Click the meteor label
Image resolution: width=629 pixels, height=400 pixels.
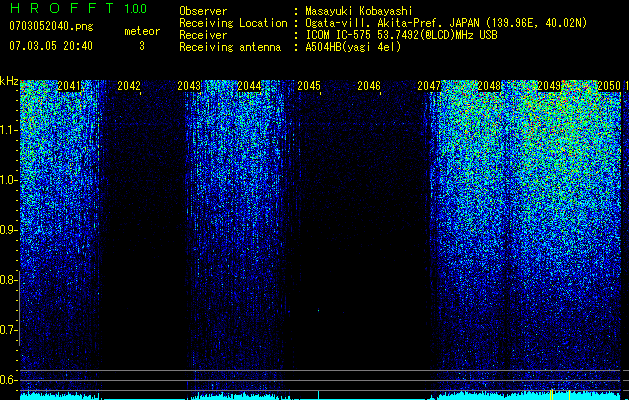[x=142, y=31]
